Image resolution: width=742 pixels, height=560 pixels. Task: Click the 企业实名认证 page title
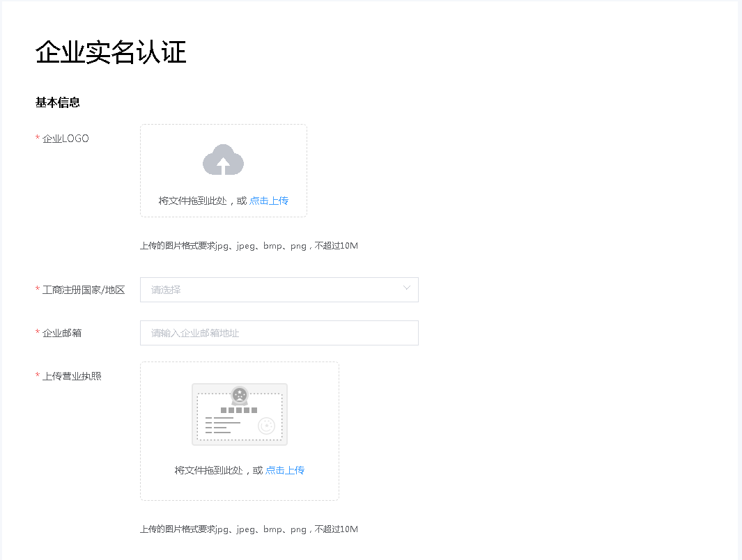point(111,53)
